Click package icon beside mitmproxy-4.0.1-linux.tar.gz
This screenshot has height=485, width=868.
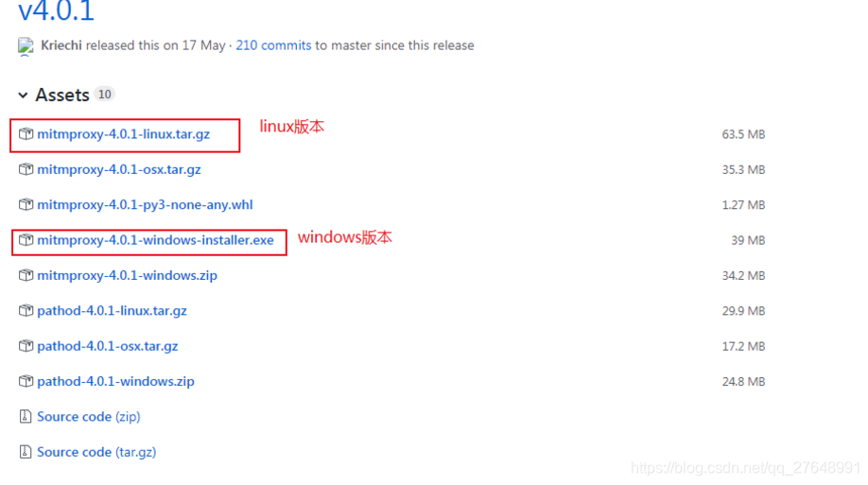coord(26,134)
